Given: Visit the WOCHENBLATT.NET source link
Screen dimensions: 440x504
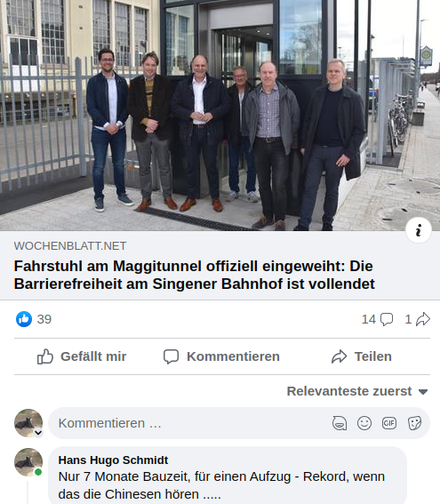Looking at the screenshot, I should click(70, 246).
